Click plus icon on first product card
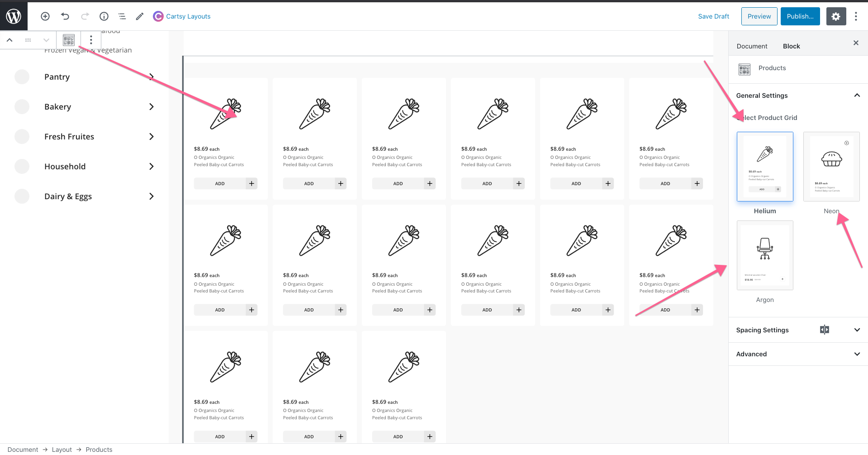Screen dimensions: 868x455 (251, 183)
